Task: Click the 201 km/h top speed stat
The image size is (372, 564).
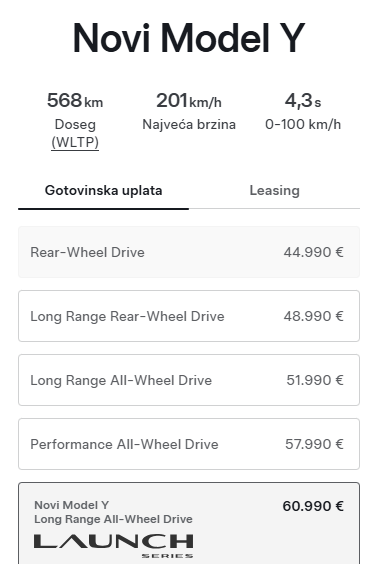Action: tap(189, 100)
